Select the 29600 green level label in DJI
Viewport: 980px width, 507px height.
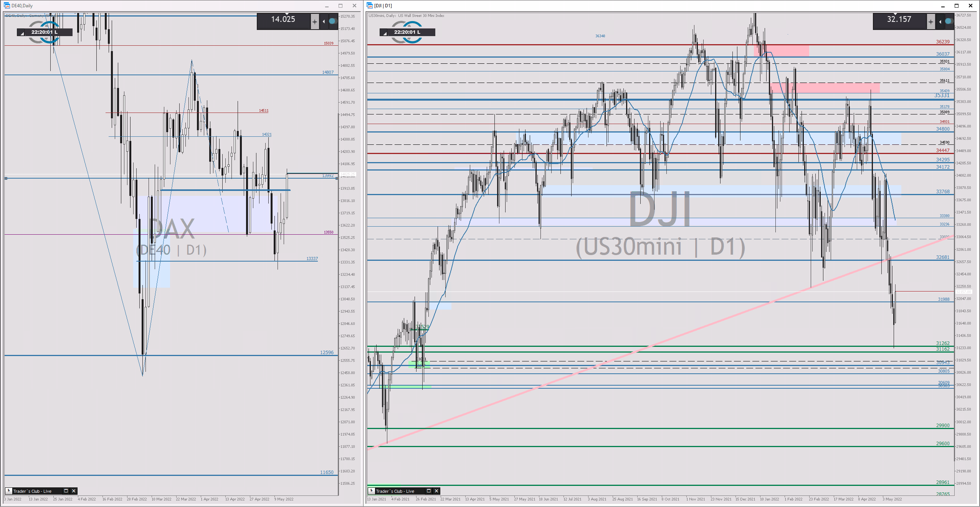pyautogui.click(x=943, y=444)
